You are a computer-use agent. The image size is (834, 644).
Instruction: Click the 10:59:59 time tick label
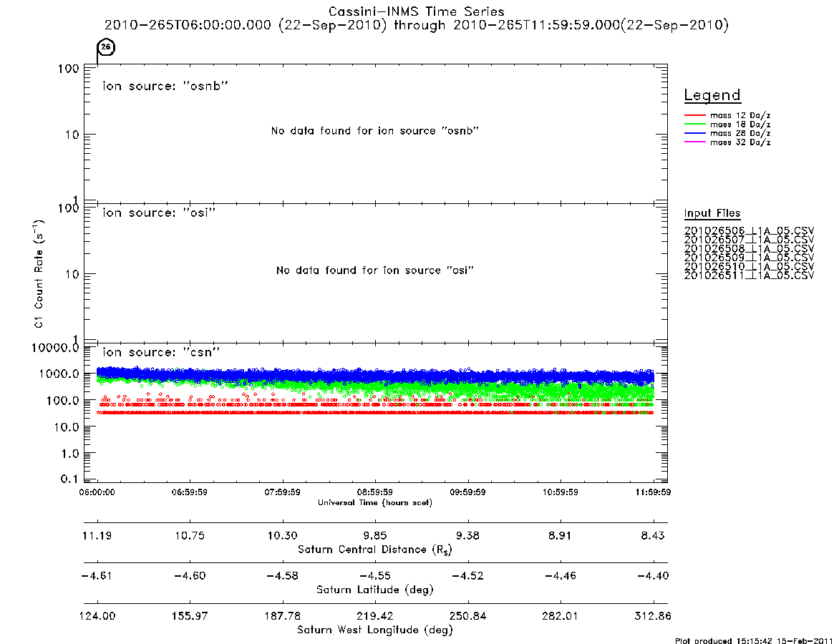561,492
